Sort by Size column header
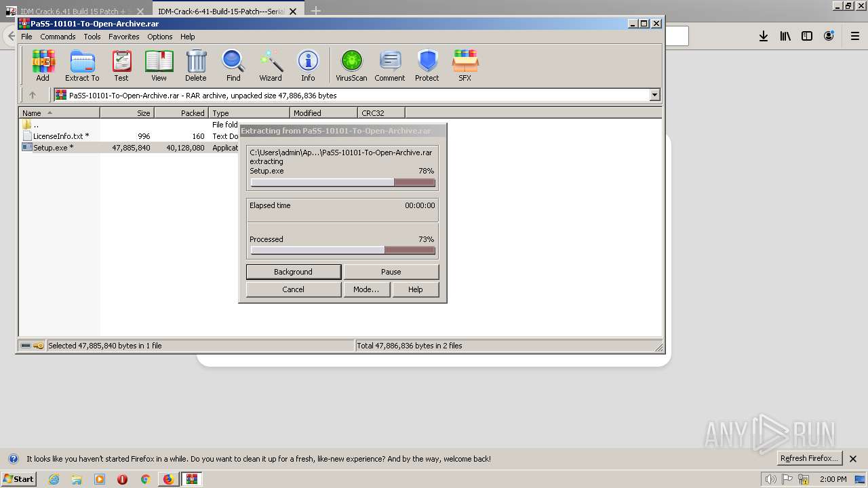This screenshot has height=488, width=868. click(127, 113)
